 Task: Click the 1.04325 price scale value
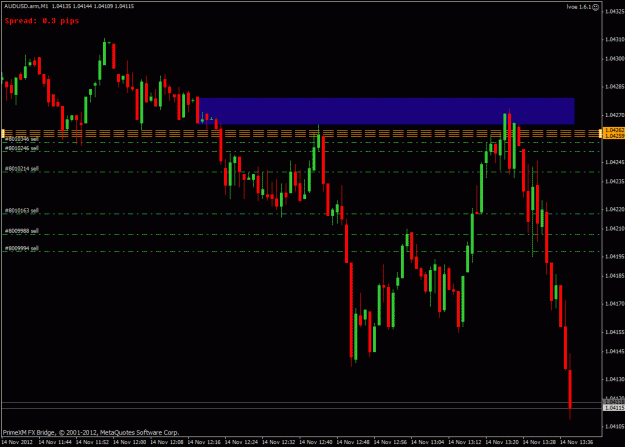click(x=614, y=11)
